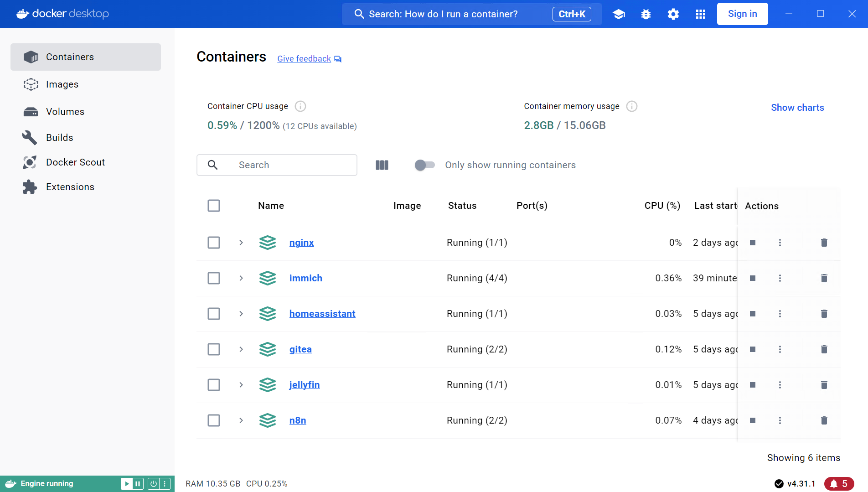
Task: Select the n8n row checkbox
Action: coord(214,420)
